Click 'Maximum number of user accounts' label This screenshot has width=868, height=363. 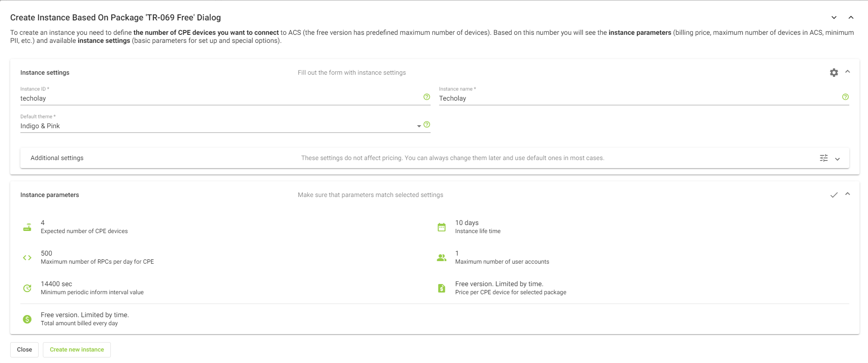(502, 262)
